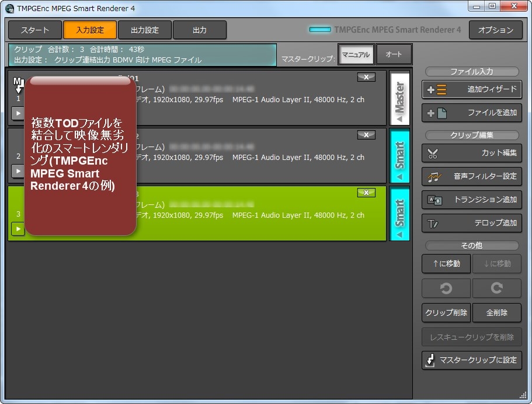532x404 pixels.
Task: Open 音声フィルター設定
Action: point(472,176)
